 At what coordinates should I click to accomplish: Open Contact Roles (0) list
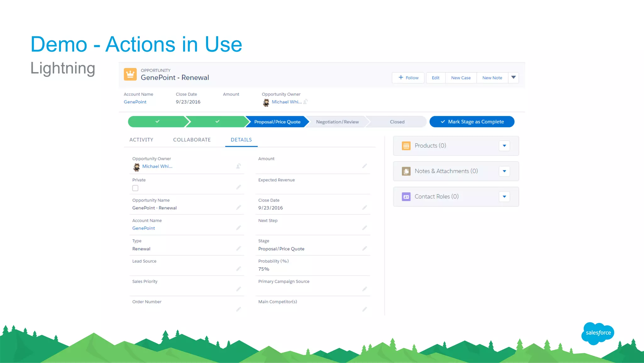coord(436,196)
